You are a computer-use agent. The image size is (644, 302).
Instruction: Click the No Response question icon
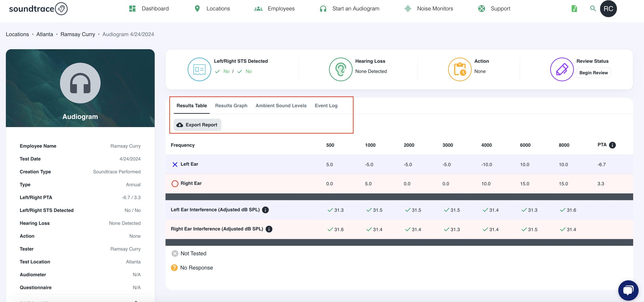click(174, 268)
